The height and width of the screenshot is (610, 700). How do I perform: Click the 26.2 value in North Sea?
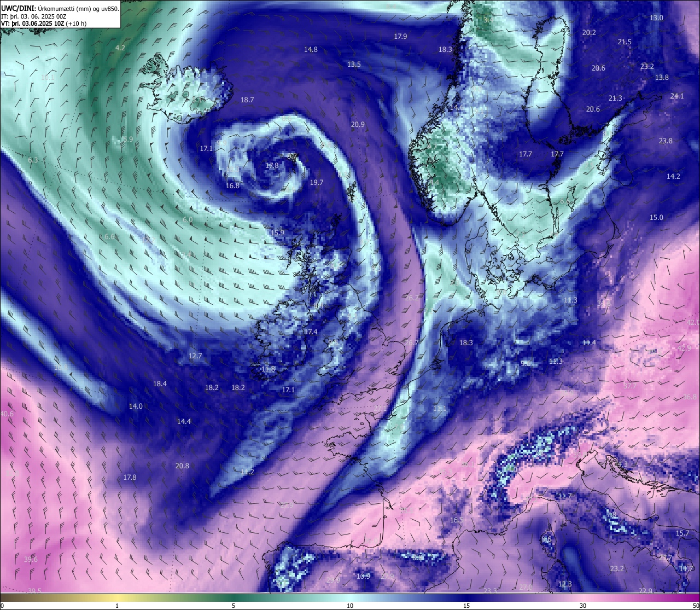pos(412,298)
